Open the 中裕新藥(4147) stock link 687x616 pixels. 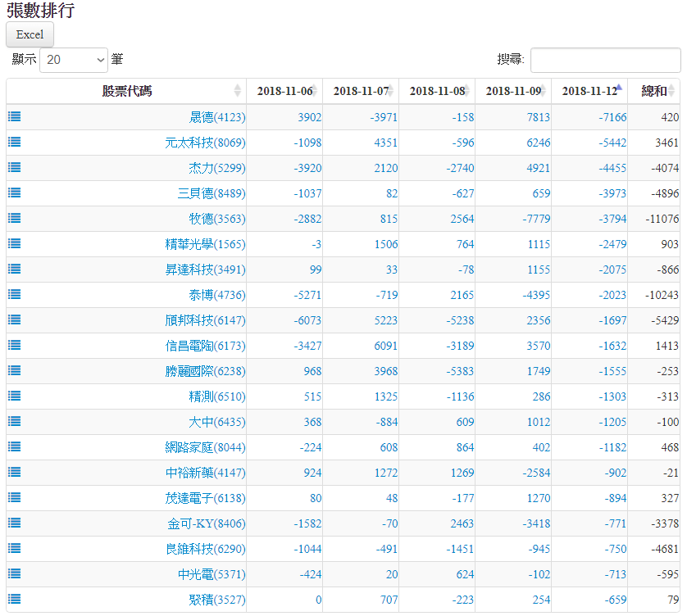205,473
